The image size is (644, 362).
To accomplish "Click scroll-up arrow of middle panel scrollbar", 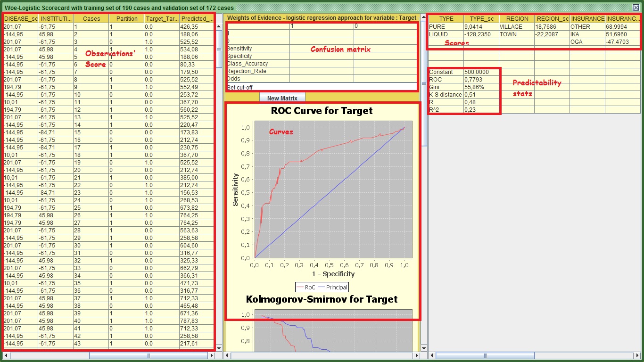I will (x=423, y=17).
